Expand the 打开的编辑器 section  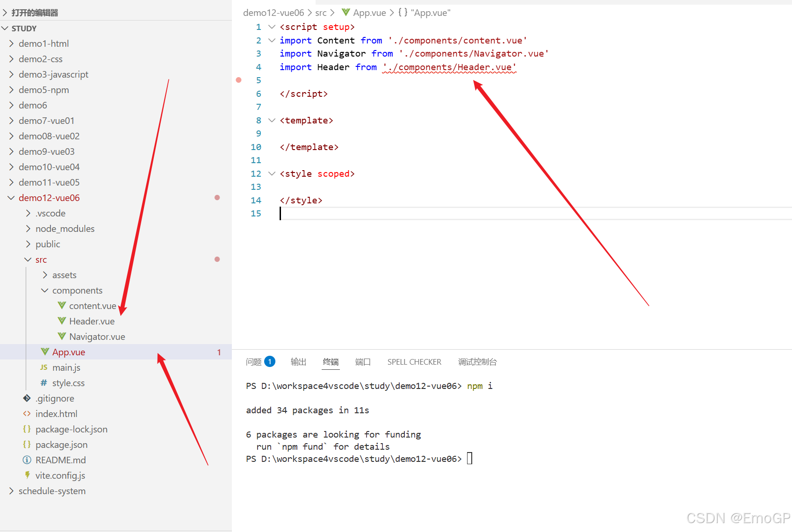pyautogui.click(x=5, y=13)
